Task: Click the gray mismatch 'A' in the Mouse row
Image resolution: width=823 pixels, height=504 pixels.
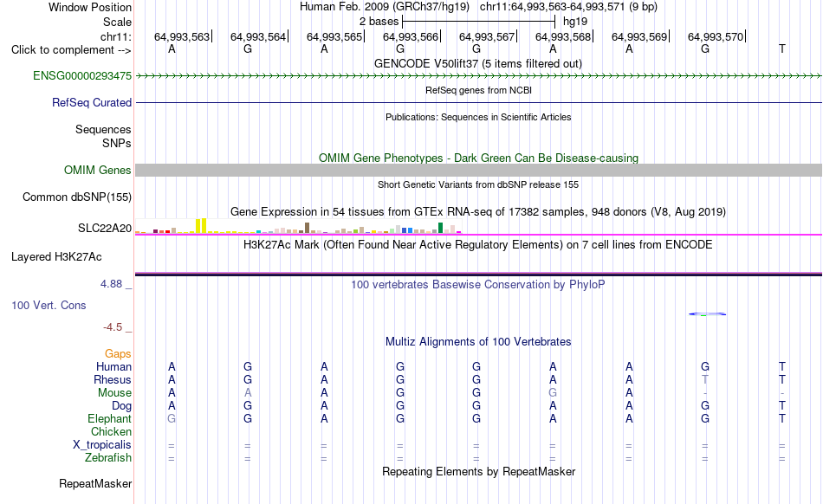Action: pos(248,392)
